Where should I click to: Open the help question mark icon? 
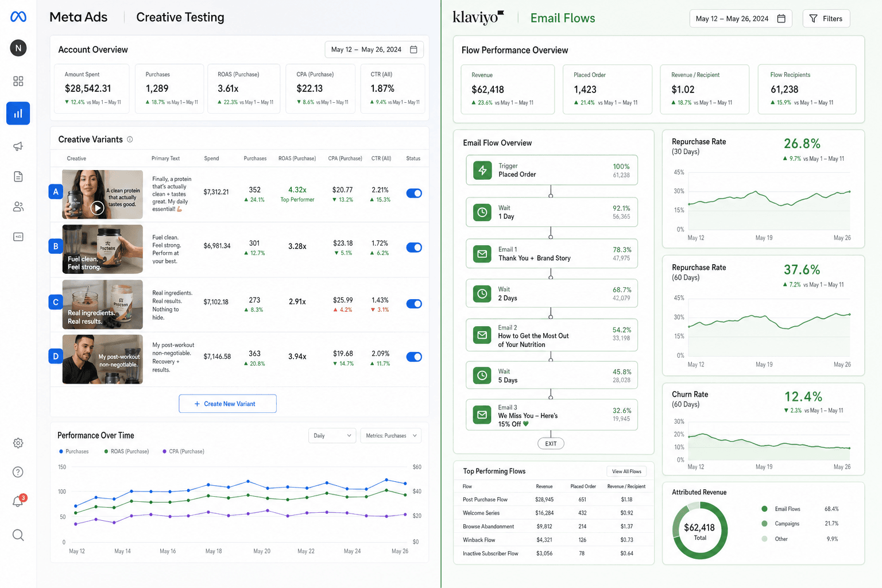pos(18,472)
